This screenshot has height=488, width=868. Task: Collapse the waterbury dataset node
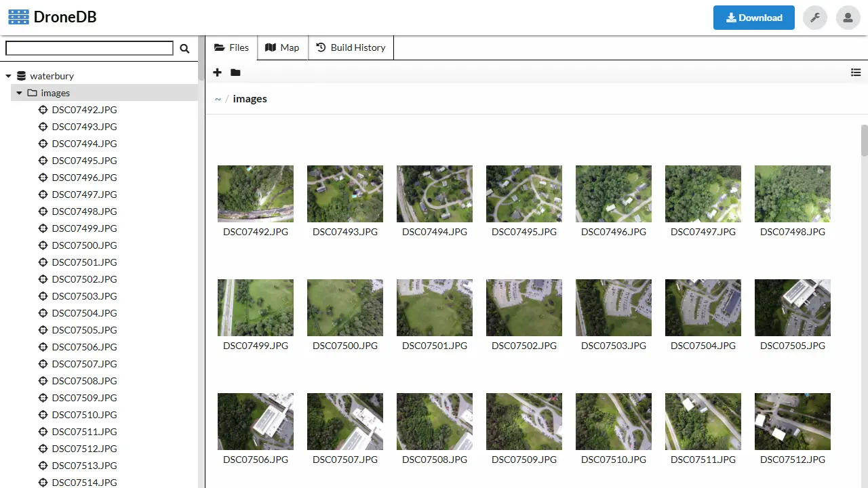pyautogui.click(x=8, y=75)
